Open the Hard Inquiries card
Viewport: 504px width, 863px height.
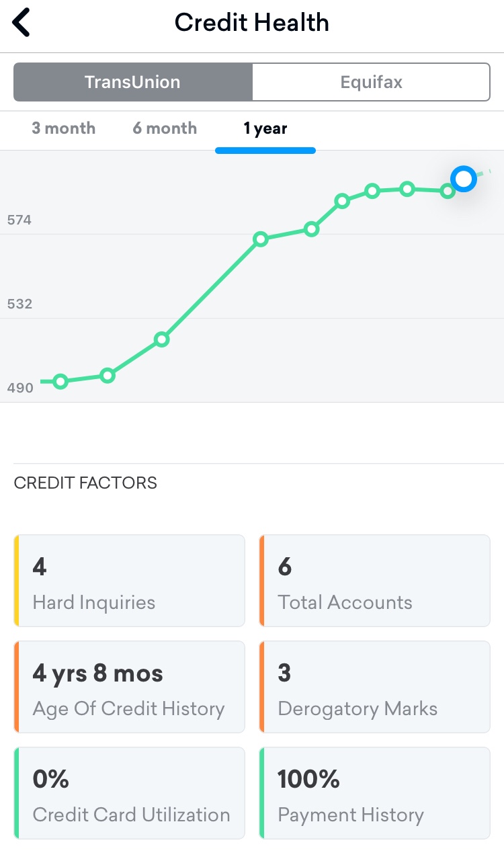129,581
